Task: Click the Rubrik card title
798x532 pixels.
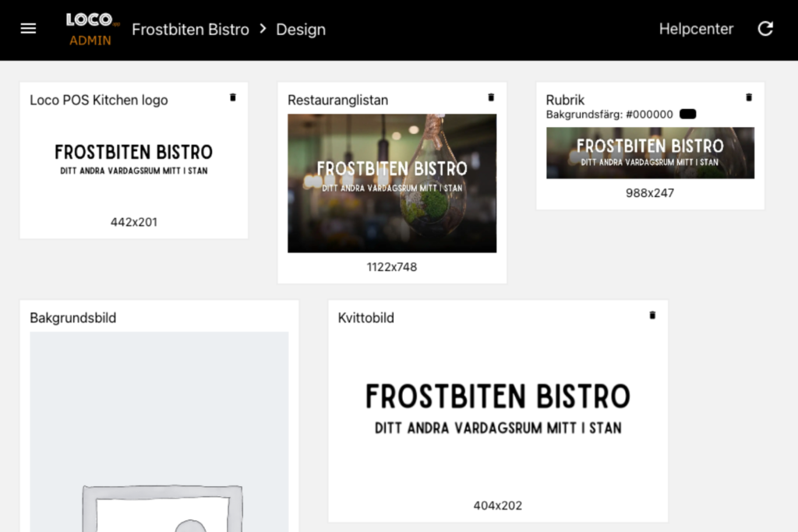Action: pos(565,100)
